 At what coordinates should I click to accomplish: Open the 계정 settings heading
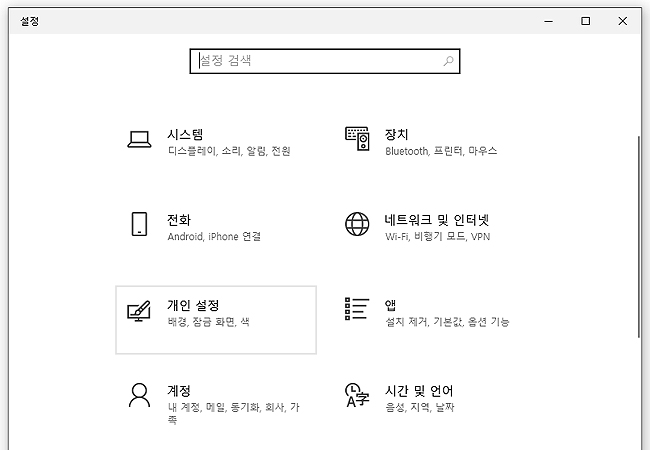179,391
